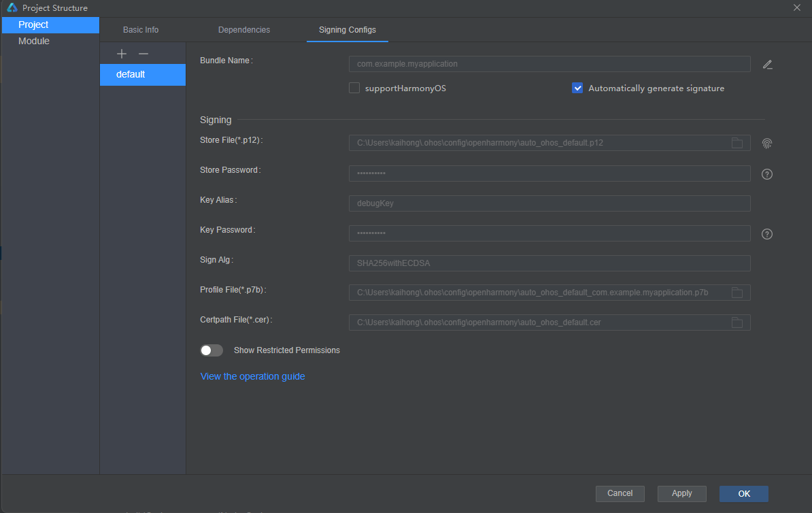Select the default signing config entry
Image resolution: width=812 pixels, height=513 pixels.
(x=142, y=75)
